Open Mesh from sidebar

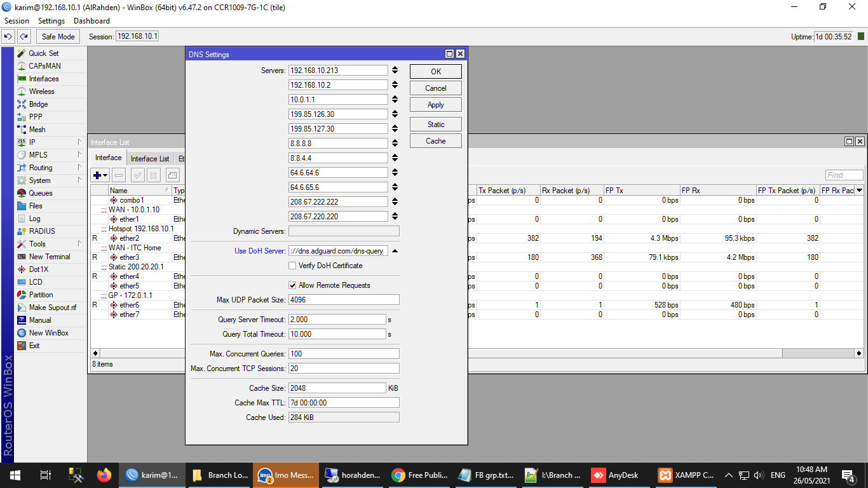pyautogui.click(x=37, y=130)
